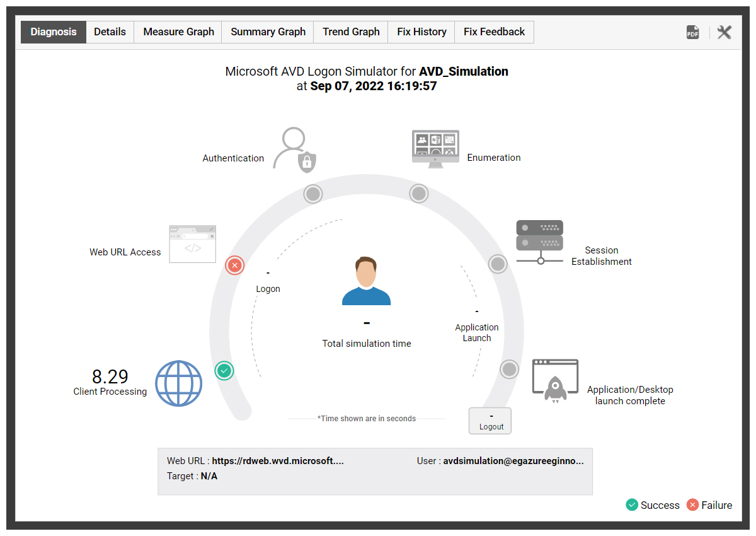756x536 pixels.
Task: Select the Application/Desktop launch node on the arc
Action: 509,370
